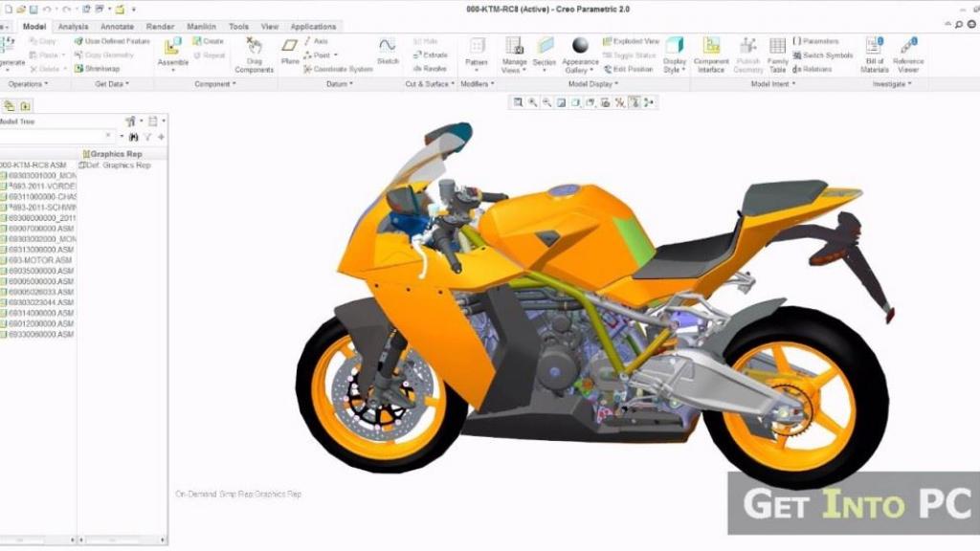Image resolution: width=980 pixels, height=551 pixels.
Task: Insert a Coordinate System
Action: [x=338, y=69]
